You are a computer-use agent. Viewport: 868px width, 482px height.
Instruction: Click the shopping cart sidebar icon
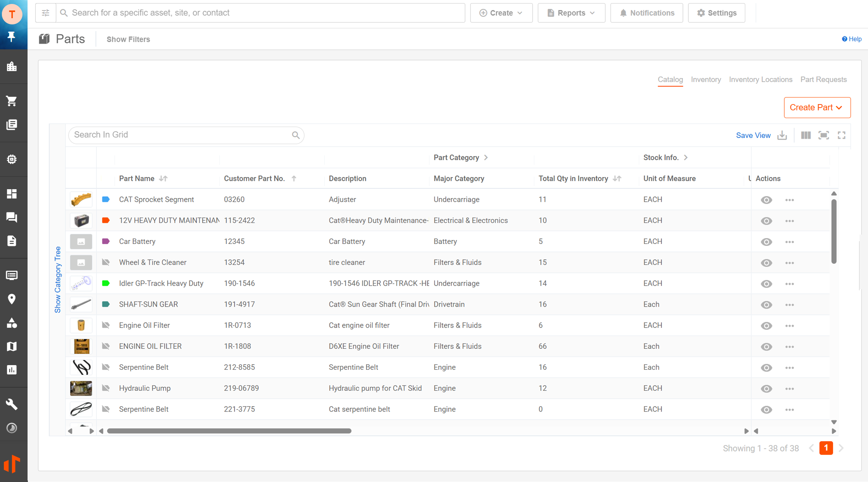click(12, 101)
